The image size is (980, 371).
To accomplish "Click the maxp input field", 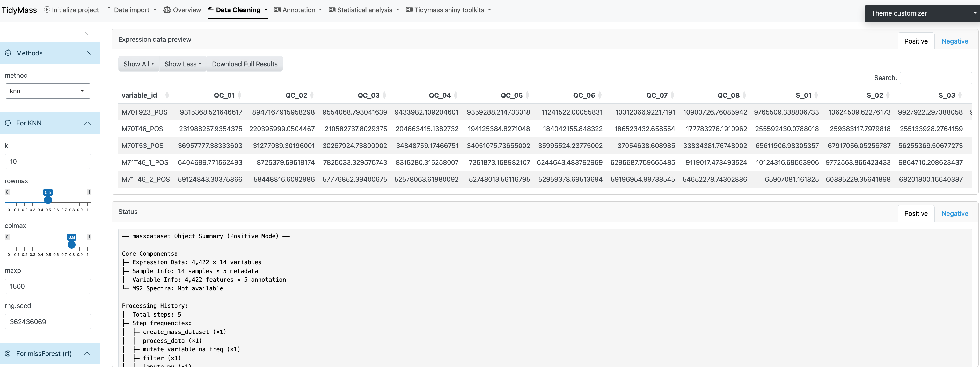I will (x=48, y=286).
